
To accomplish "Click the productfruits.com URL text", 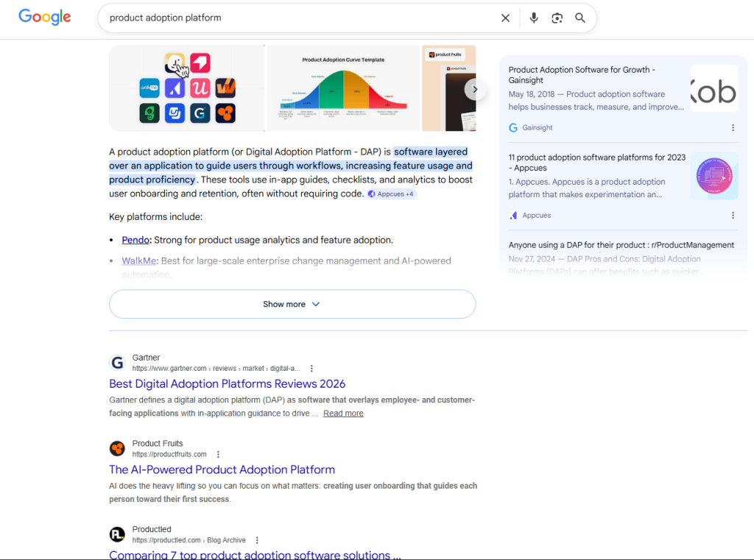I will 169,454.
